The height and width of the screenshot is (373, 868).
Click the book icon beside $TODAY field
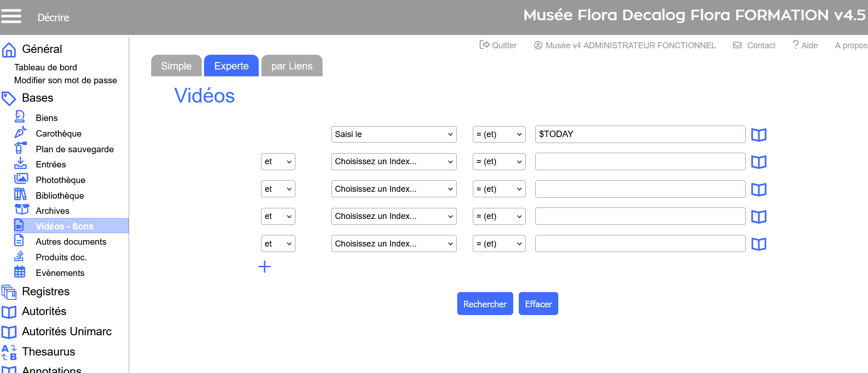point(758,135)
